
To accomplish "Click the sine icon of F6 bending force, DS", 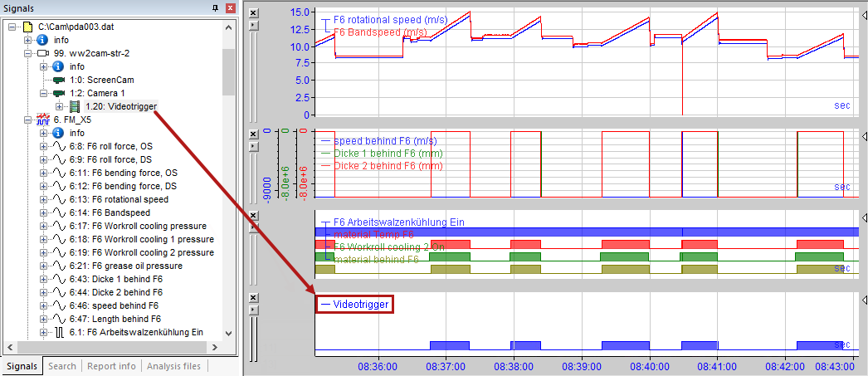I will (x=59, y=186).
